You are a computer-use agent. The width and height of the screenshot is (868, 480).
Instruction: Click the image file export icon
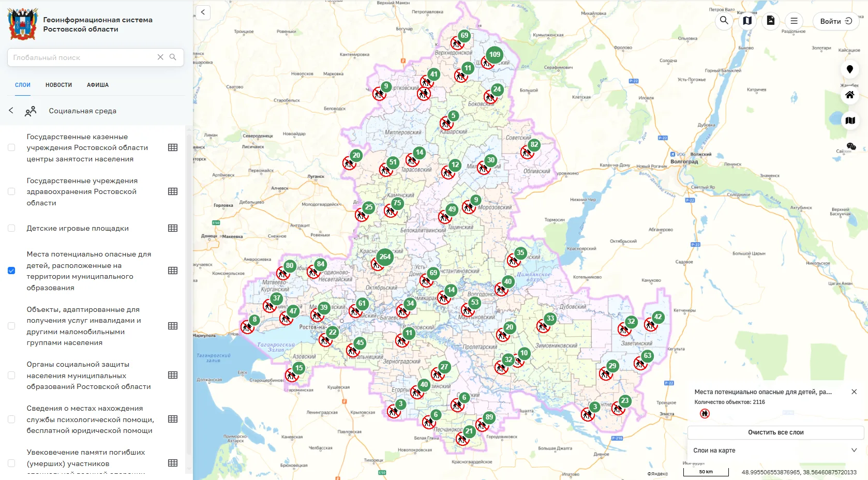[x=770, y=21]
